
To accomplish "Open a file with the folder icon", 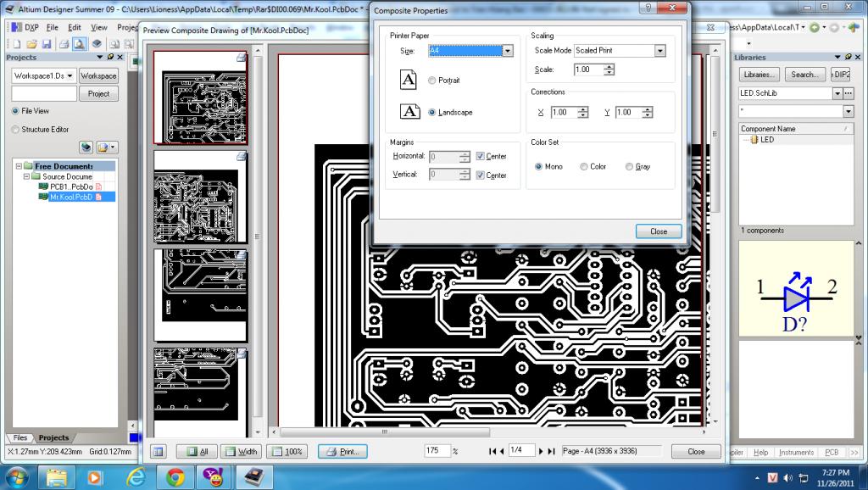I will tap(31, 43).
